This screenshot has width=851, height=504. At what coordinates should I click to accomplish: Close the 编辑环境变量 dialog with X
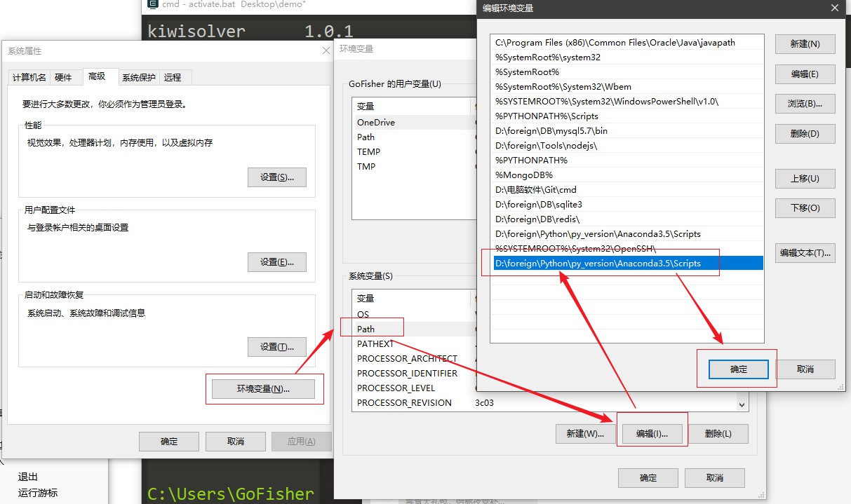pyautogui.click(x=834, y=8)
